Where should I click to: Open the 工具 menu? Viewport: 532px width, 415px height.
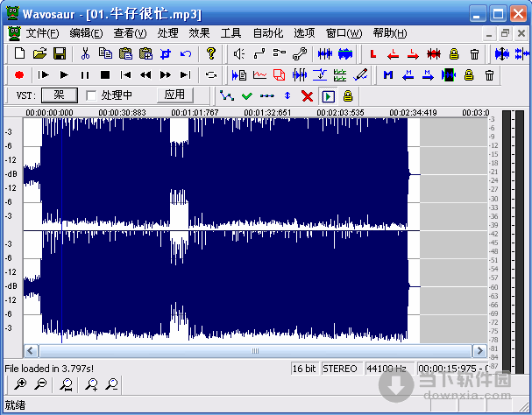click(x=231, y=33)
